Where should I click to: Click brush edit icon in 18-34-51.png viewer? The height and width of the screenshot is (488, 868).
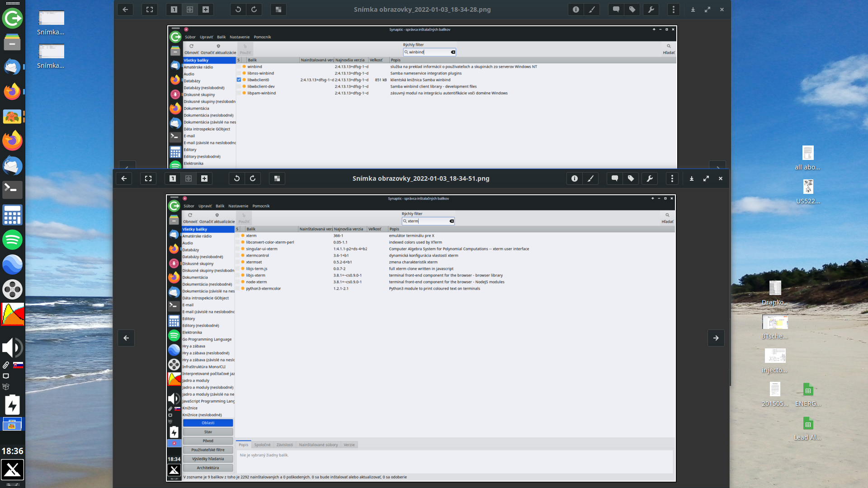(590, 178)
